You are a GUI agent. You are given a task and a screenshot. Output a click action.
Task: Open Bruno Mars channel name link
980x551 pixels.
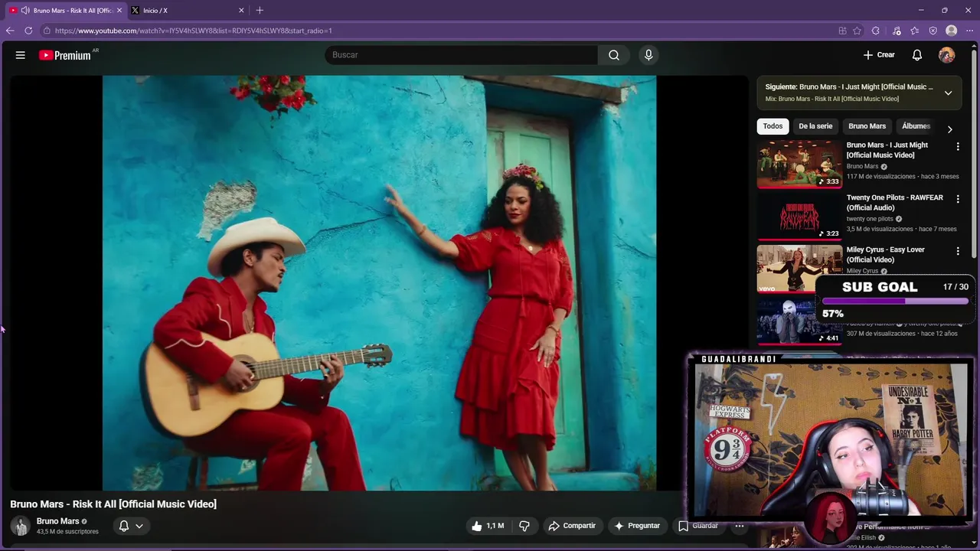pos(58,521)
